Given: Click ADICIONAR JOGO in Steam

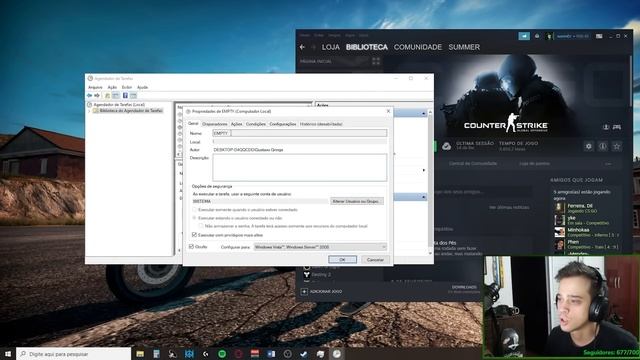Looking at the screenshot, I should pyautogui.click(x=326, y=291).
